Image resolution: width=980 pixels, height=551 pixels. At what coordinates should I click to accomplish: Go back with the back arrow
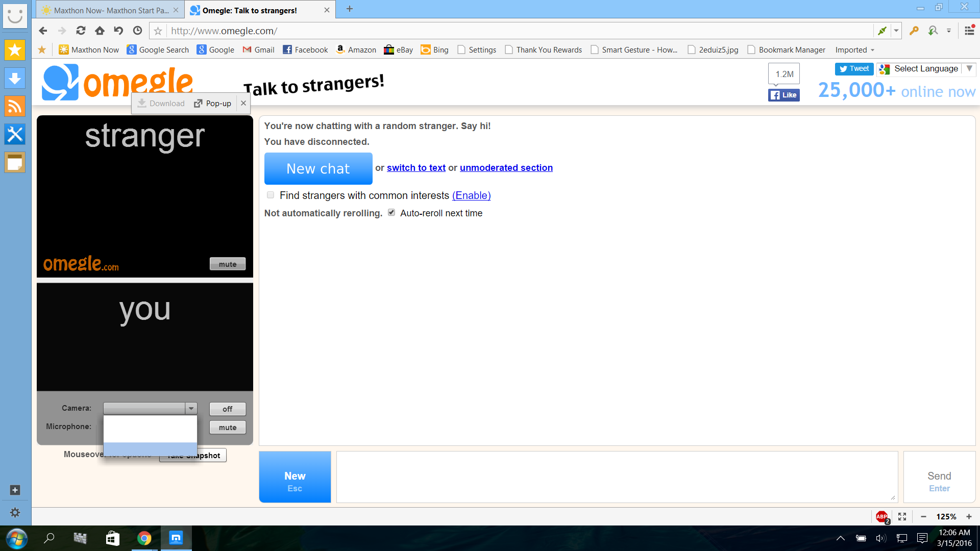coord(43,31)
